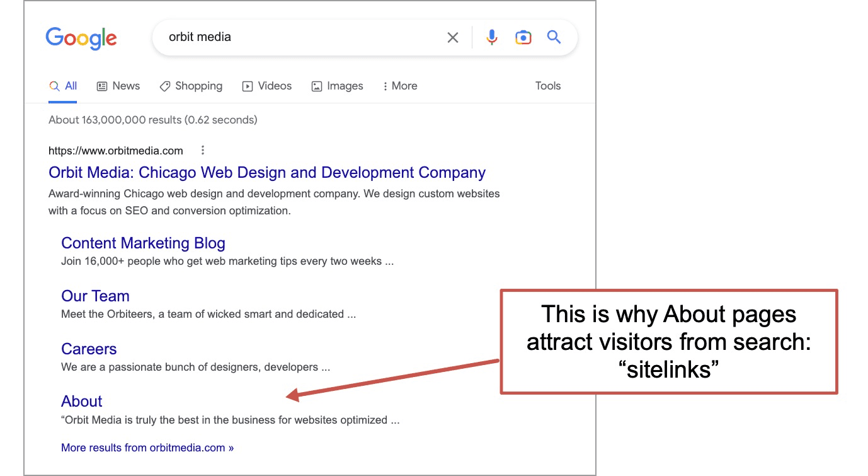
Task: Open 'Orbit Media: Chicago Web Design' result title
Action: [x=267, y=173]
